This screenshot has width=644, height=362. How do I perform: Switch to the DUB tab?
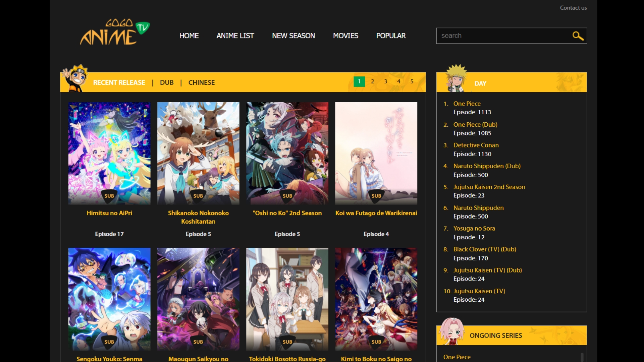point(167,82)
